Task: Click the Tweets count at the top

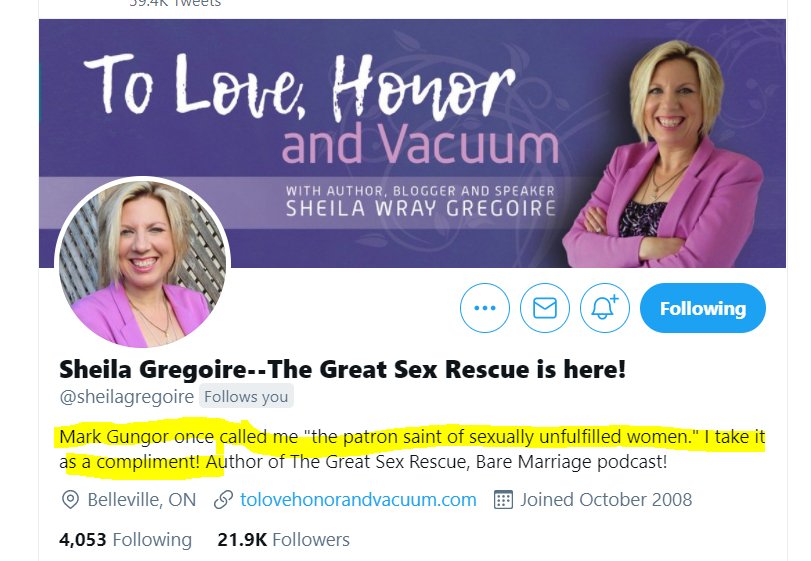Action: pyautogui.click(x=175, y=4)
